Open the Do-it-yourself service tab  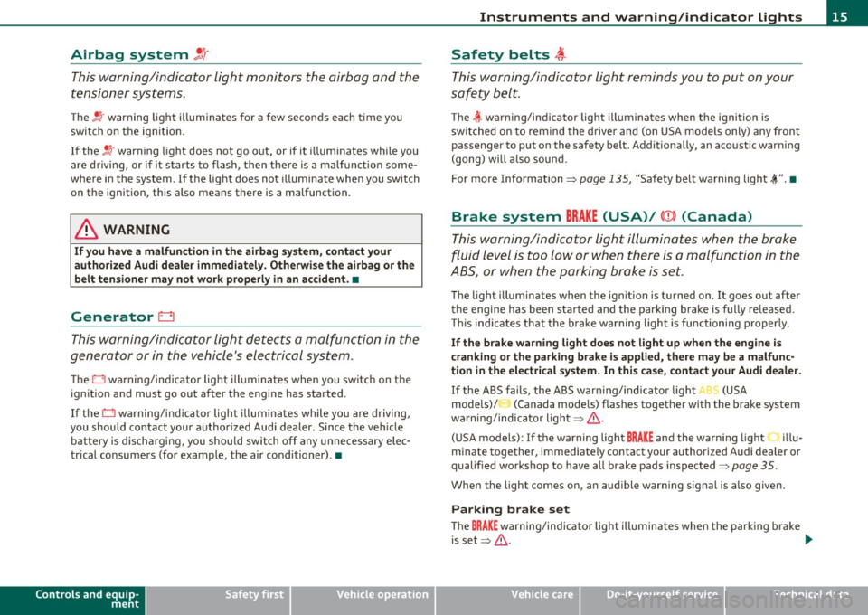[652, 600]
